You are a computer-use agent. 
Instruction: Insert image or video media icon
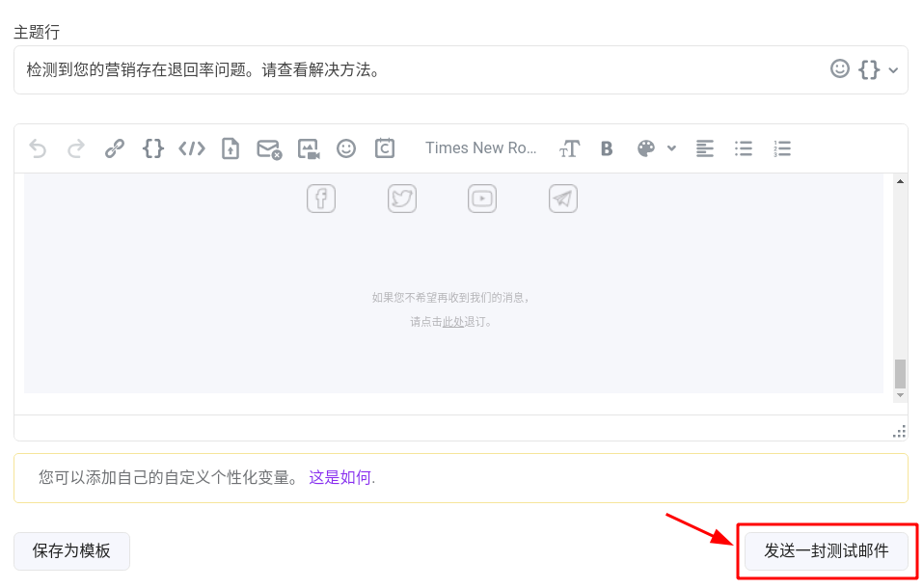tap(308, 148)
